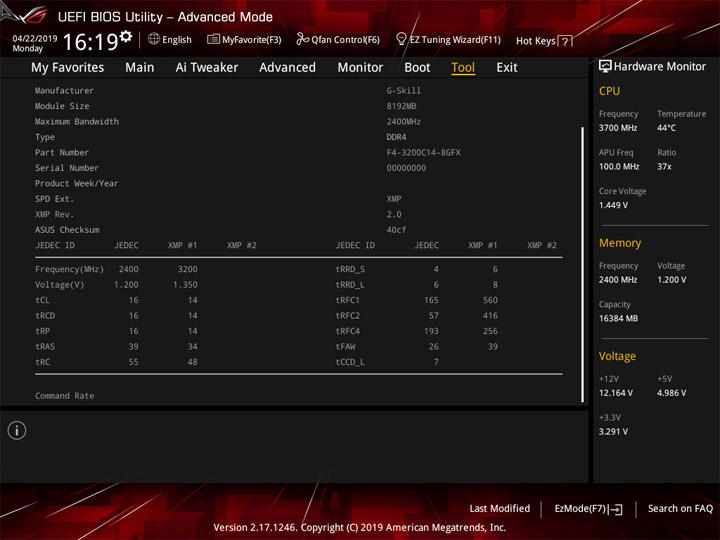Image resolution: width=720 pixels, height=540 pixels.
Task: Click Core Voltage 1.449 V reading
Action: click(x=613, y=205)
